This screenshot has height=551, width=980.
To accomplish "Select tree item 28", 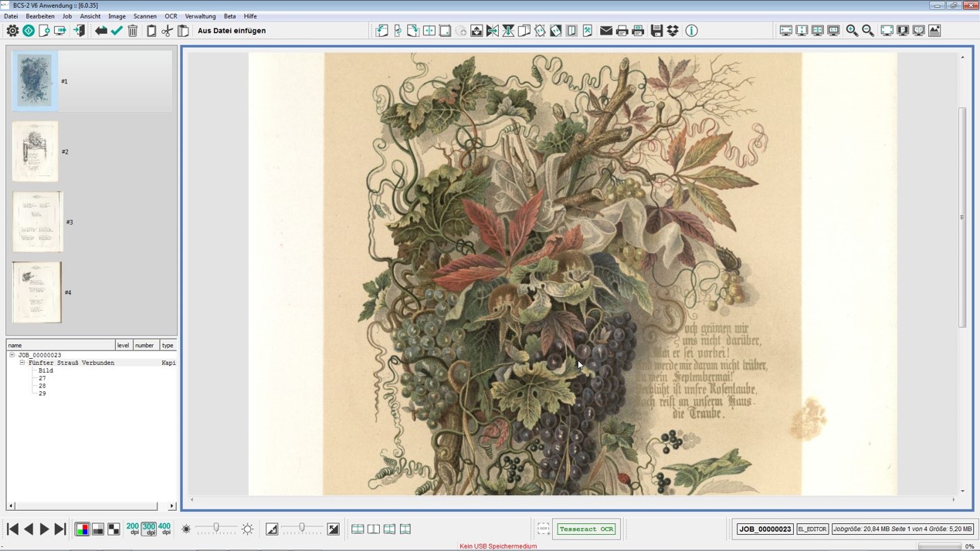I will (42, 386).
